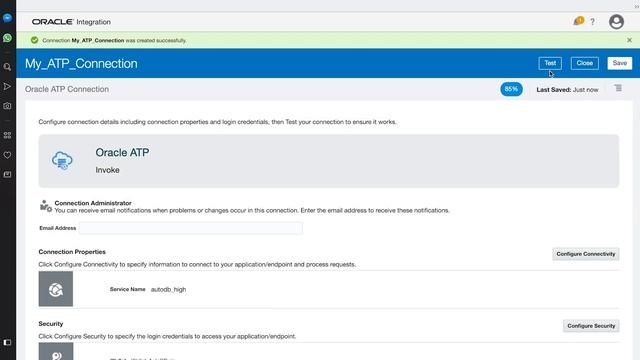The height and width of the screenshot is (360, 640).
Task: Click the 'Connection Administrator' heading
Action: 93,203
